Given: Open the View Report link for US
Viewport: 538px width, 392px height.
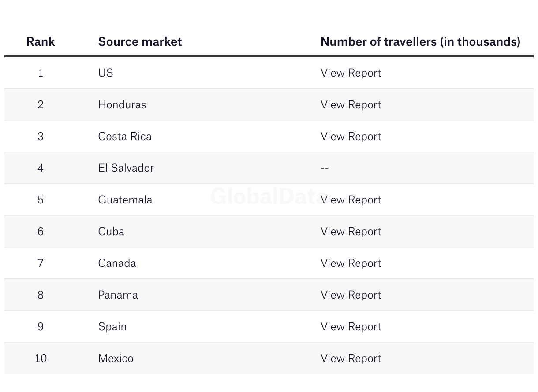Looking at the screenshot, I should (x=351, y=73).
